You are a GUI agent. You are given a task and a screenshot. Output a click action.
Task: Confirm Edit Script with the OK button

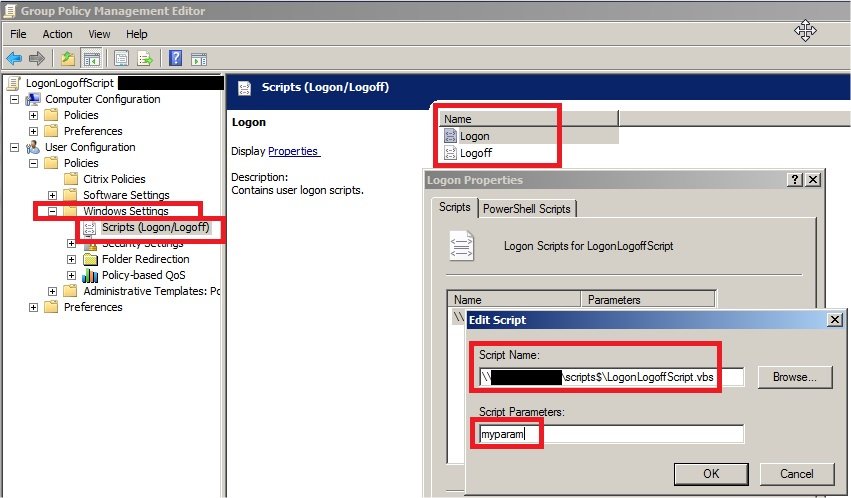point(711,473)
